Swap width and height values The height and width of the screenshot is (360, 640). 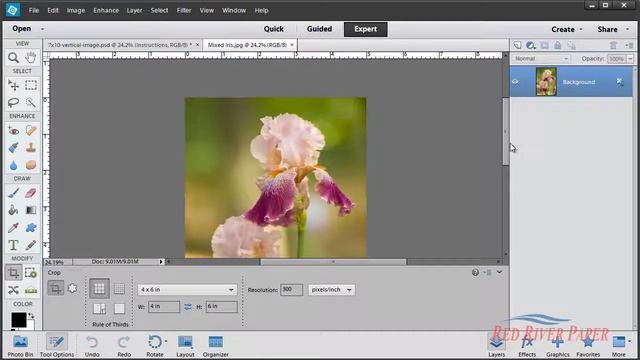click(188, 307)
